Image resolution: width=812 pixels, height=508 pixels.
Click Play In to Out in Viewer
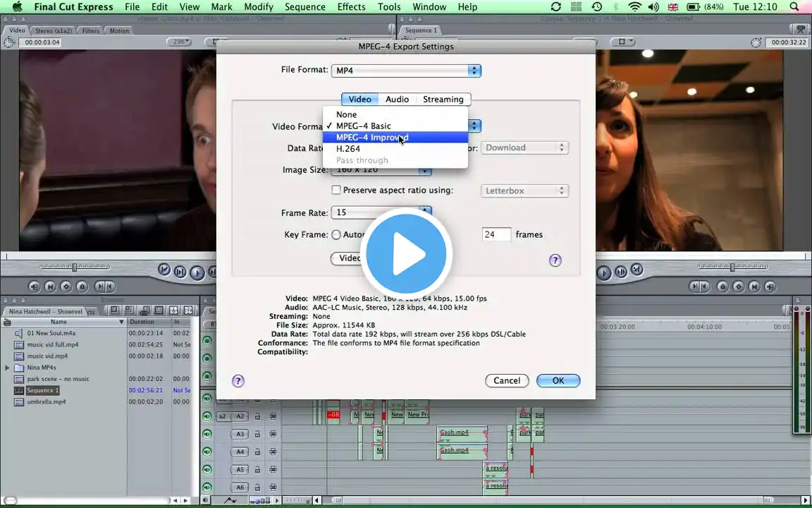(180, 271)
